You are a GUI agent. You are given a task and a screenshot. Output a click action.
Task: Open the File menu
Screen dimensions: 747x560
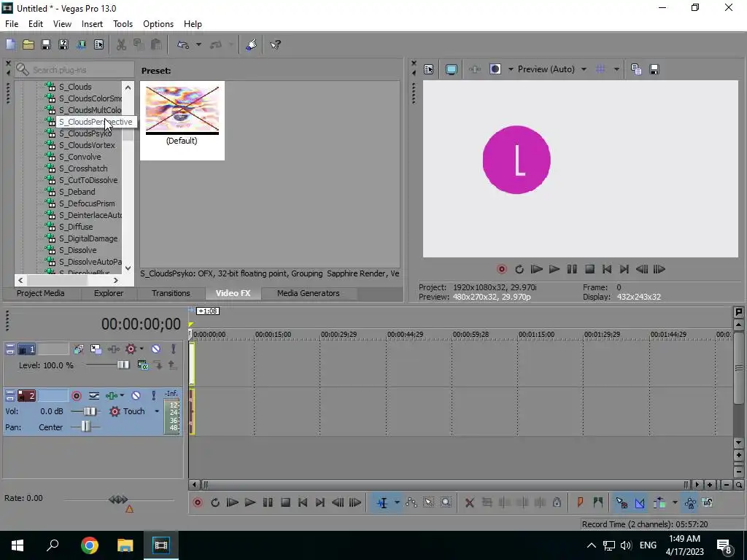point(12,24)
